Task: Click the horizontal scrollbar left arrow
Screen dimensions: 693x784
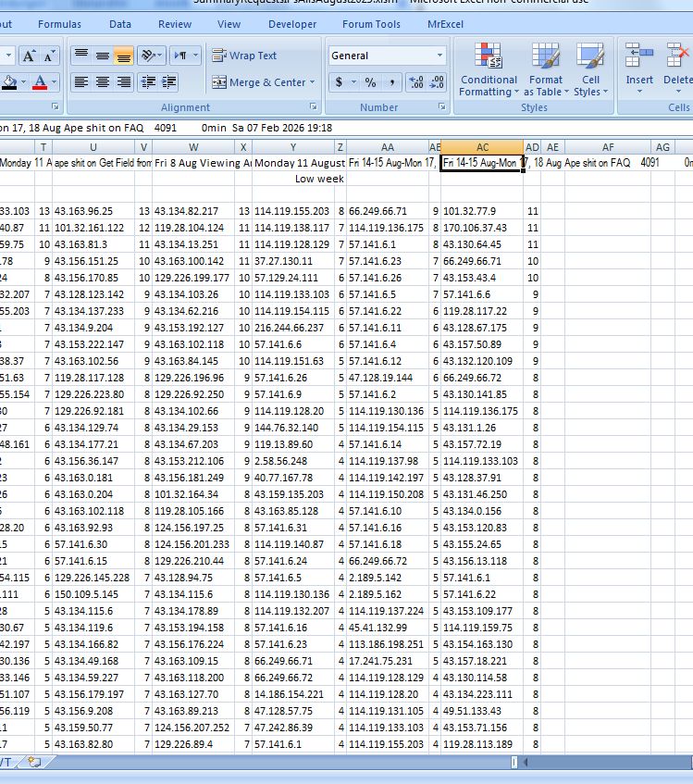Action: [526, 762]
